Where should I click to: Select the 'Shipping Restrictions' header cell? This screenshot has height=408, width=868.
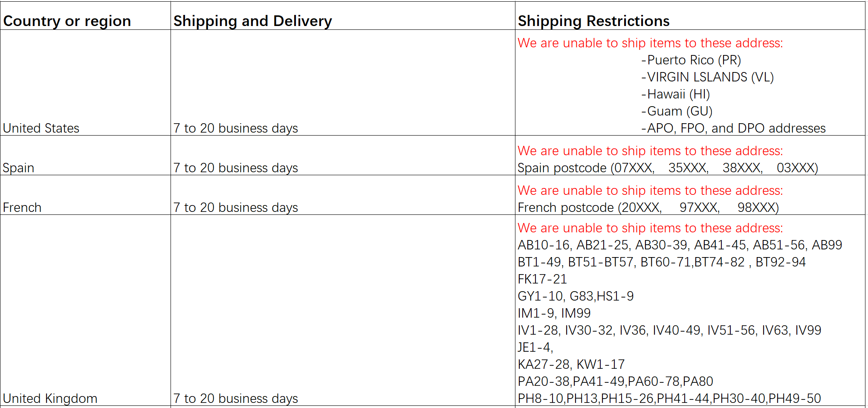click(690, 16)
